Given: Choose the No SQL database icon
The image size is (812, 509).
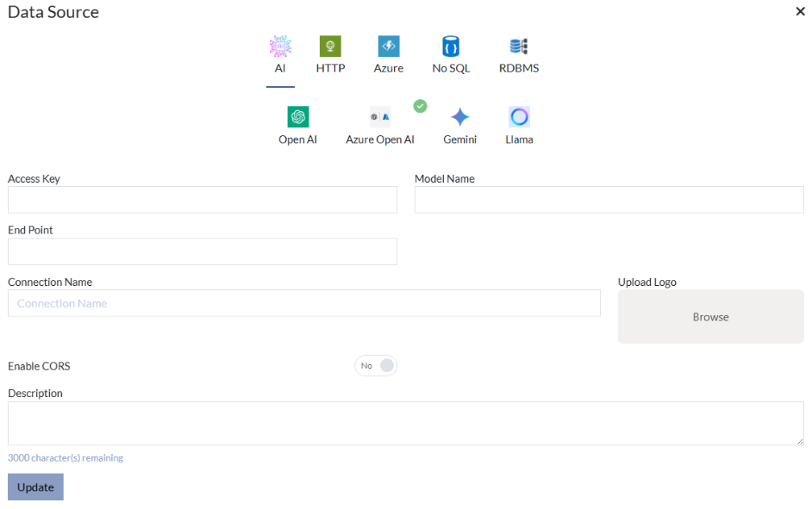Looking at the screenshot, I should point(451,47).
